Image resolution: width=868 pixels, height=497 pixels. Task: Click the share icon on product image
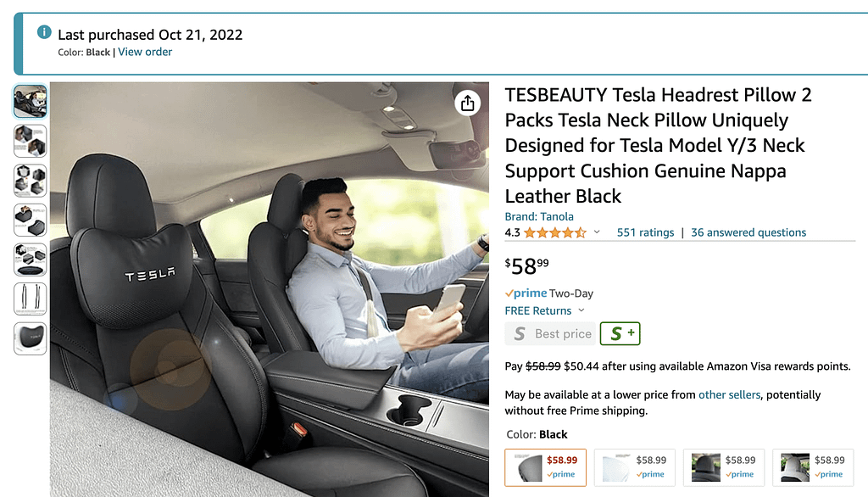coord(467,103)
